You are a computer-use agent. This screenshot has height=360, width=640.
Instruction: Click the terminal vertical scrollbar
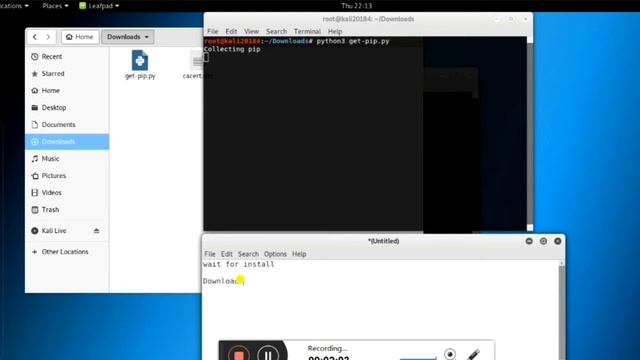point(530,134)
